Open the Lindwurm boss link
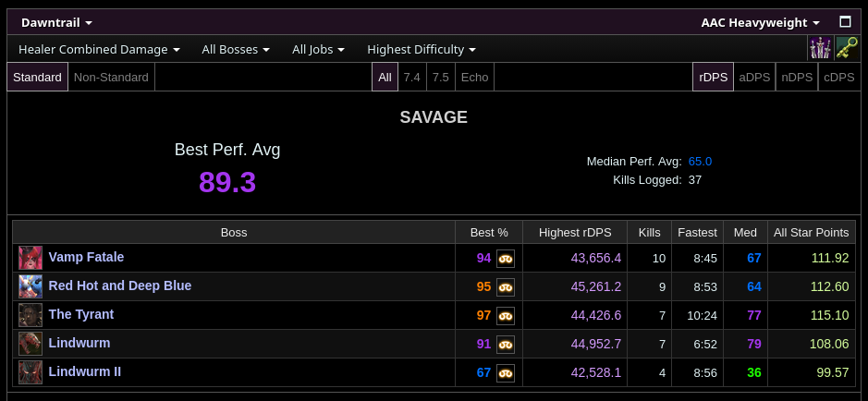The height and width of the screenshot is (401, 868). pyautogui.click(x=79, y=343)
